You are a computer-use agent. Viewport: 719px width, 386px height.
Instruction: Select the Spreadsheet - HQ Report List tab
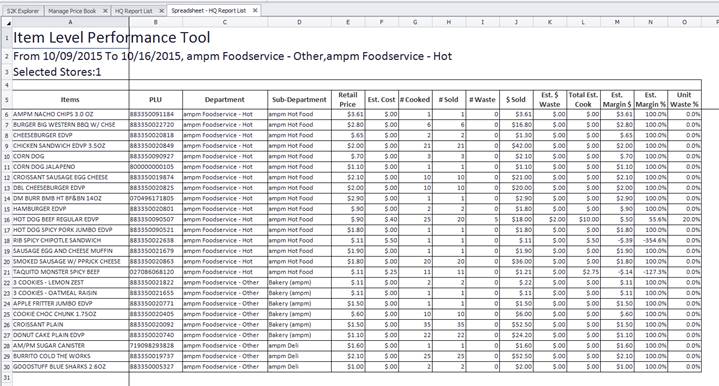click(x=209, y=10)
